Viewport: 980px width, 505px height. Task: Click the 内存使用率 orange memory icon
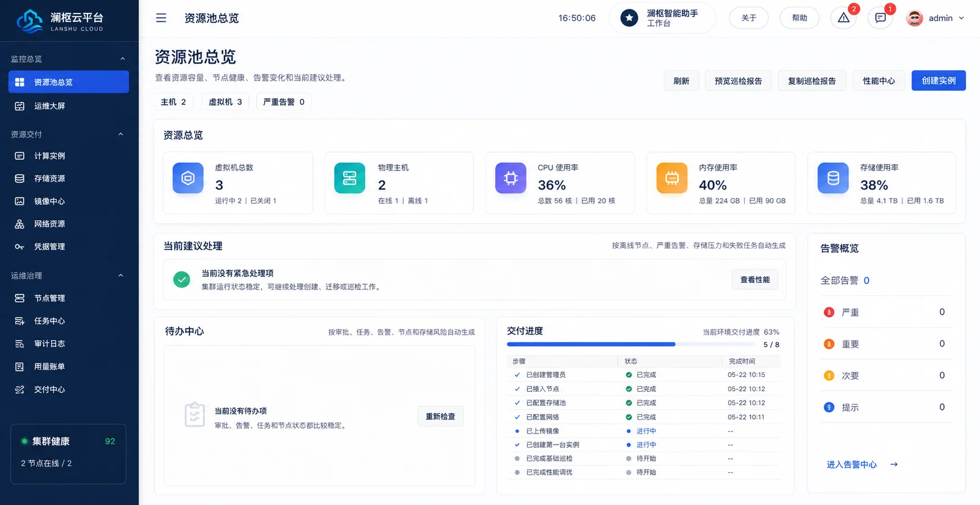pyautogui.click(x=672, y=178)
